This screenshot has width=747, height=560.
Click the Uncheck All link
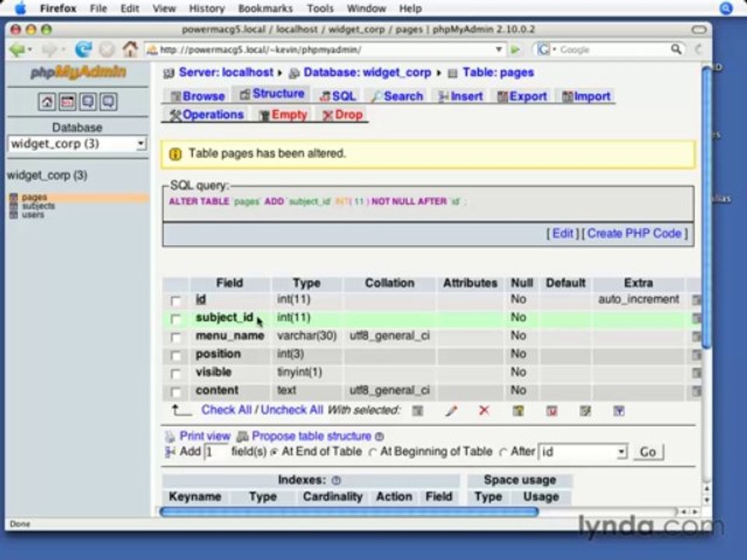pyautogui.click(x=292, y=410)
